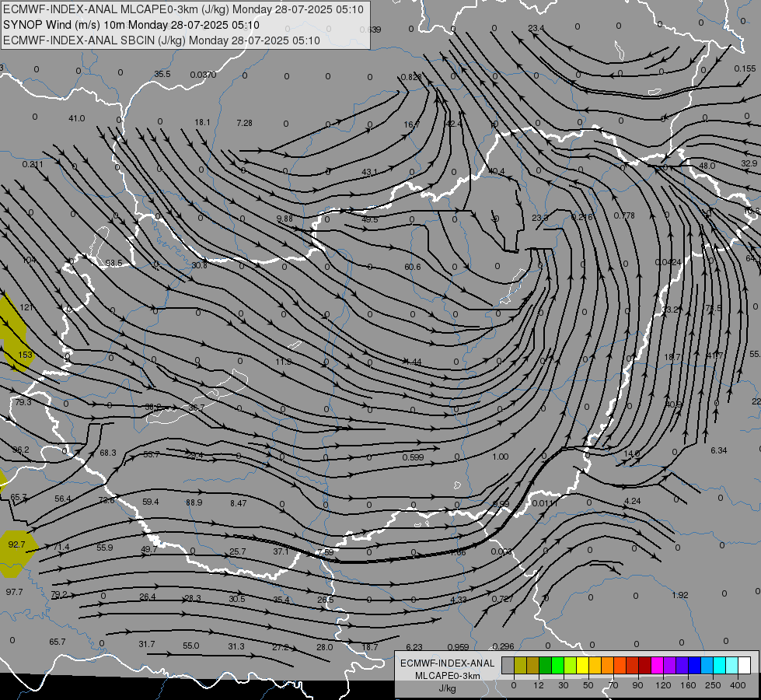Click the 79.3 map value
The height and width of the screenshot is (700, 761).
(x=23, y=402)
